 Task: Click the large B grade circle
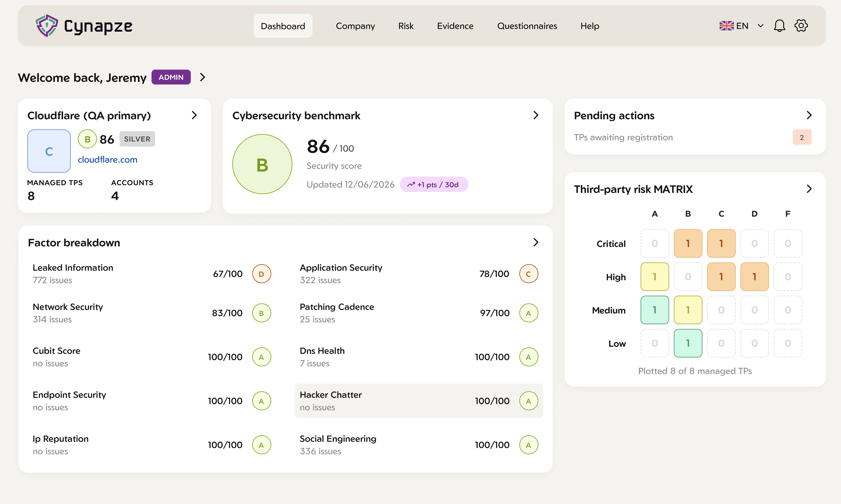click(x=262, y=164)
